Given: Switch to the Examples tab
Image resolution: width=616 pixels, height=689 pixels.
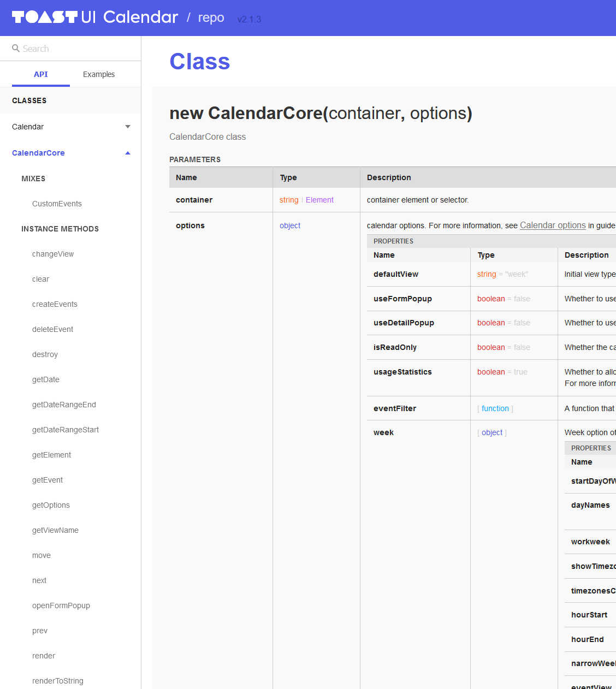Looking at the screenshot, I should [x=98, y=74].
